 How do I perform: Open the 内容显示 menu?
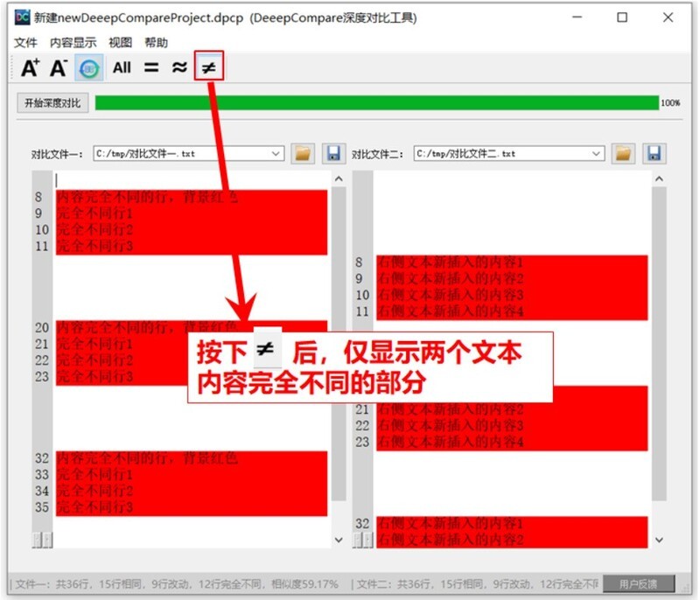click(x=73, y=43)
